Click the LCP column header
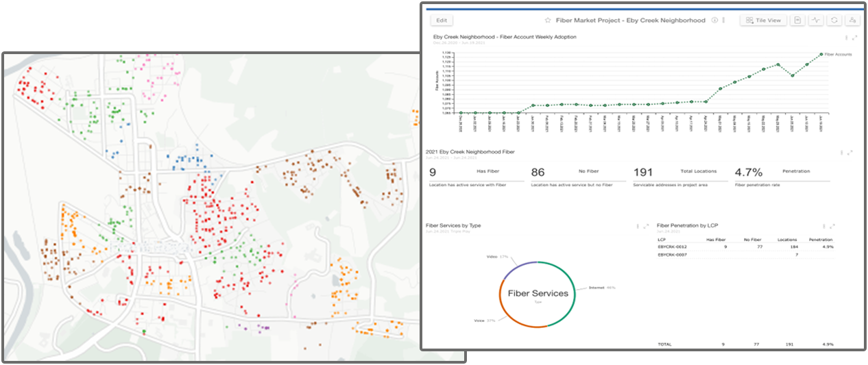The width and height of the screenshot is (868, 365). [x=662, y=240]
